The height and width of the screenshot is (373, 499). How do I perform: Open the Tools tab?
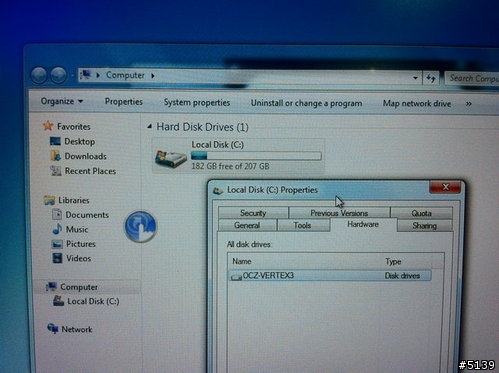(x=302, y=225)
